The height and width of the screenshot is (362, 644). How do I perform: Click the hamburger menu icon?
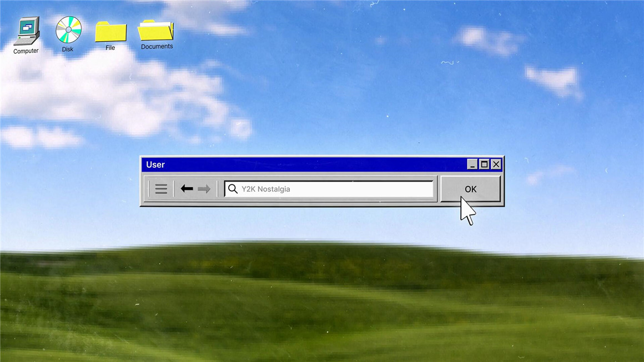pyautogui.click(x=161, y=189)
